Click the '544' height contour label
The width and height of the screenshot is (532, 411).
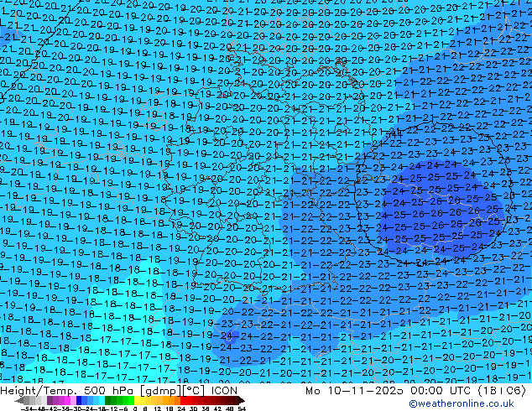(x=394, y=134)
